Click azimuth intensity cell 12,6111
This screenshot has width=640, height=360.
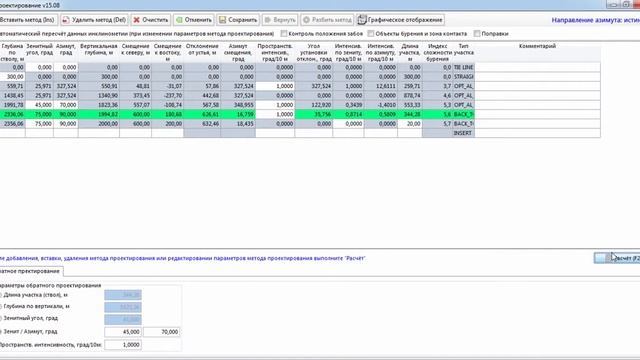pyautogui.click(x=381, y=86)
